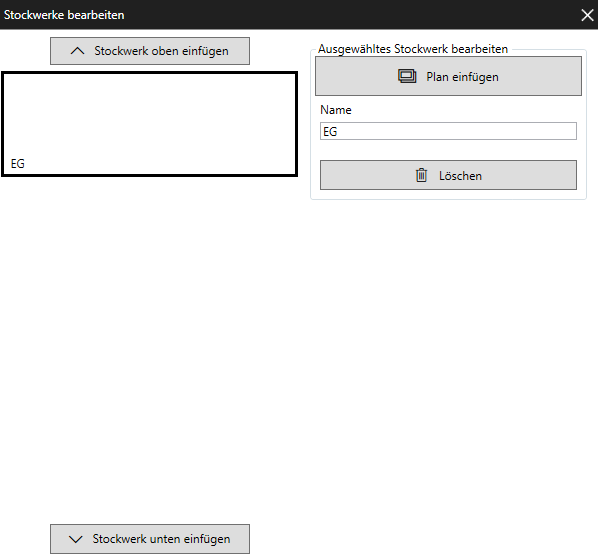Click the Löschen text on the delete button
This screenshot has width=598, height=557.
pos(460,176)
